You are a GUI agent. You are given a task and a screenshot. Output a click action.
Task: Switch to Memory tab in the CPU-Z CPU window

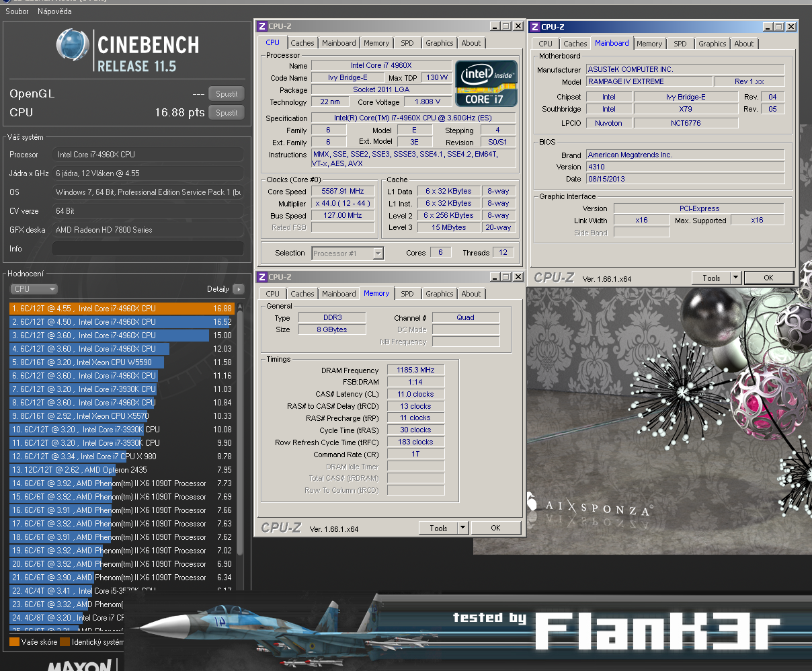coord(376,43)
